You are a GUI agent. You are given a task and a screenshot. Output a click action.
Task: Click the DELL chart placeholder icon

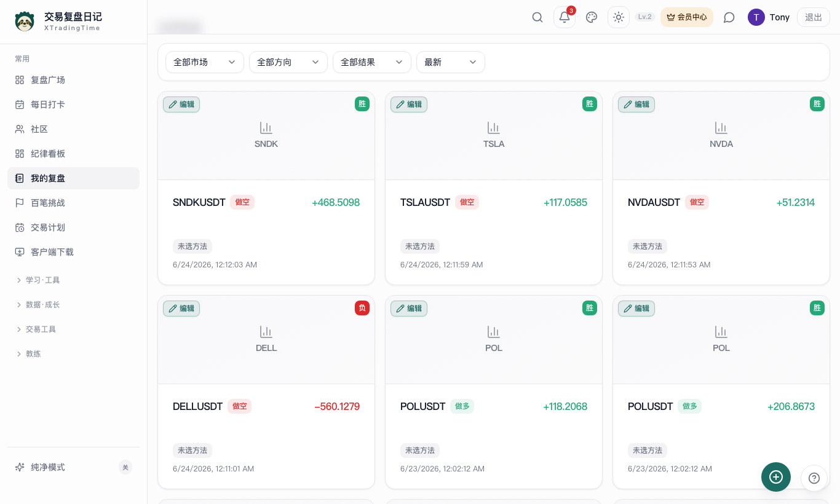tap(266, 332)
